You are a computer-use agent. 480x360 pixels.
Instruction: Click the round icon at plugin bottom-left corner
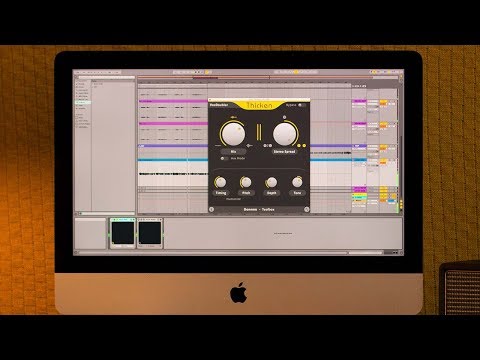click(x=211, y=209)
